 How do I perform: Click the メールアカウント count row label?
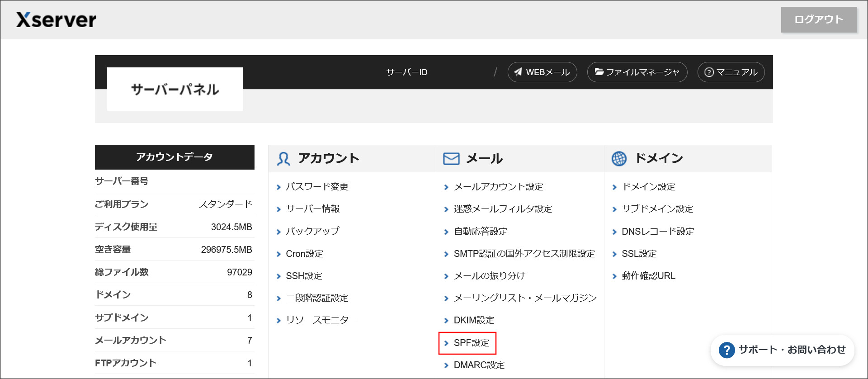tap(131, 341)
